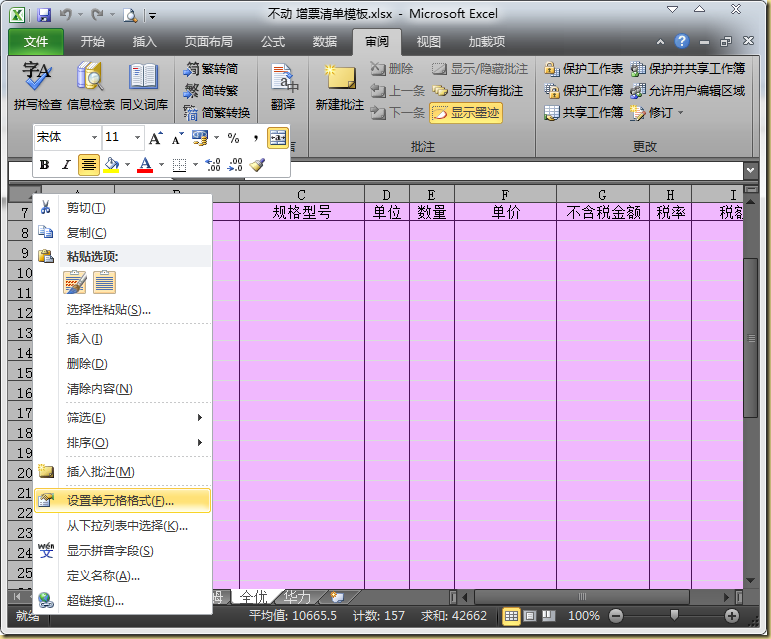The height and width of the screenshot is (639, 771).
Task: Expand the 排序(O) submenu
Action: coord(123,443)
